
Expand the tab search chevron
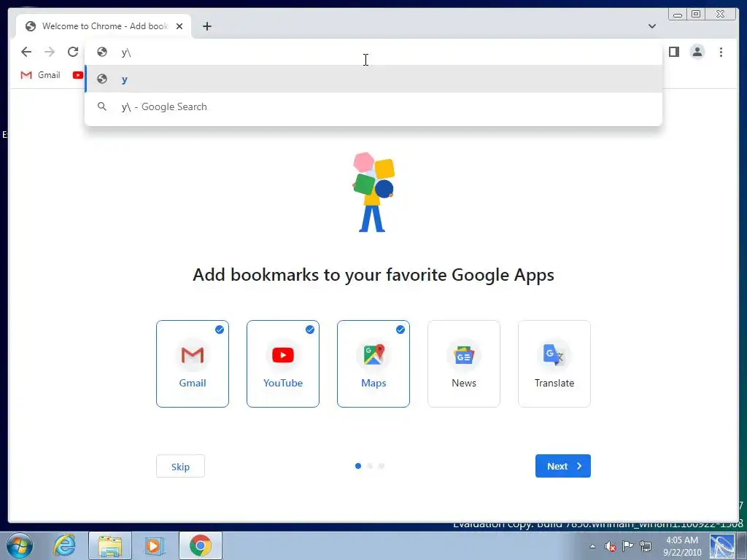[652, 26]
